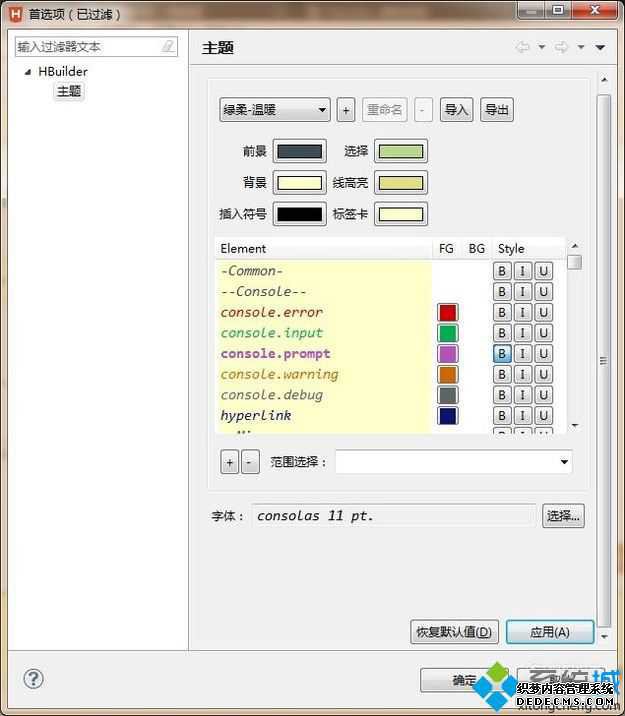
Task: Export the theme with 导出
Action: (x=497, y=110)
